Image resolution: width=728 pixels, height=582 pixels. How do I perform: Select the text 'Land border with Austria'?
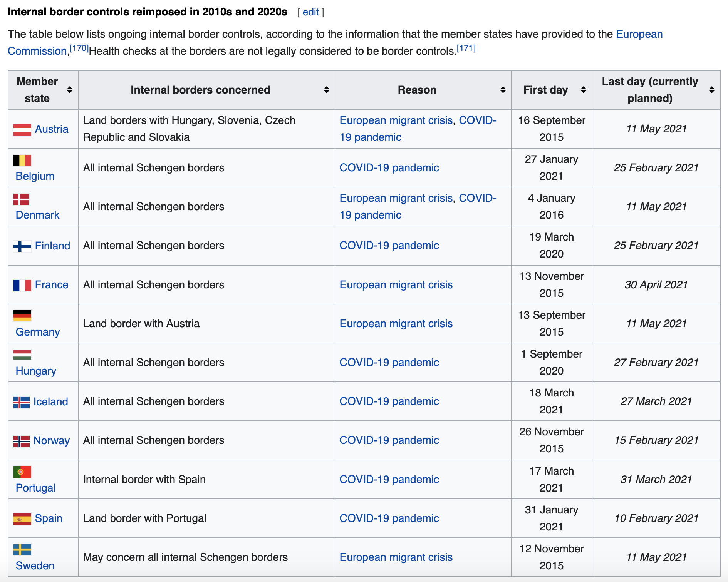click(141, 324)
